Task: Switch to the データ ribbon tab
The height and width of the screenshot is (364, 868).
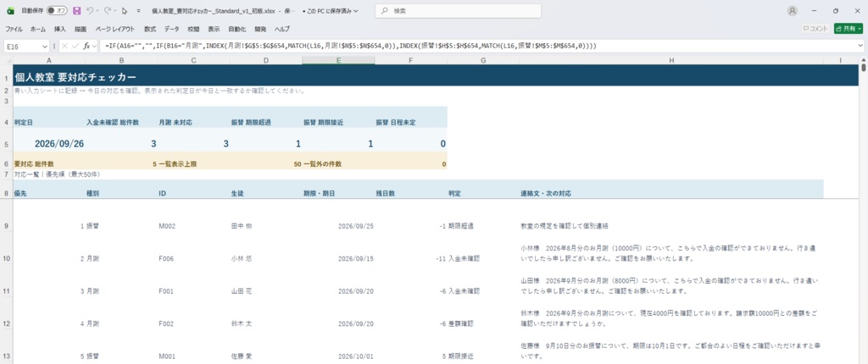Action: coord(171,29)
